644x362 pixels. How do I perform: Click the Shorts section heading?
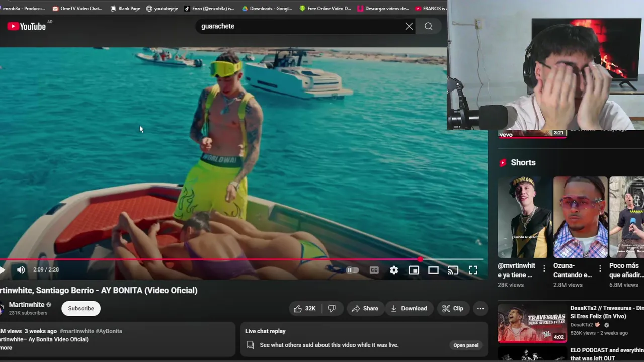click(523, 162)
